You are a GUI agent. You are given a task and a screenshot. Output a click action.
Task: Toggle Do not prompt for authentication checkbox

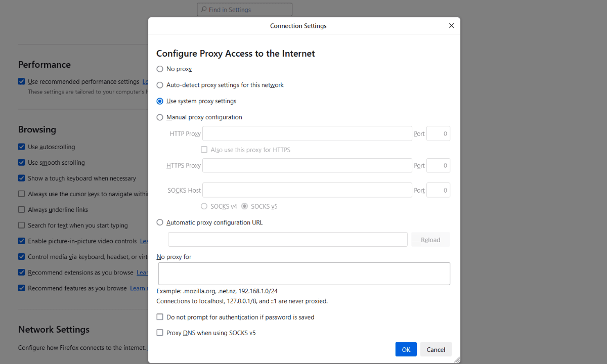(160, 317)
